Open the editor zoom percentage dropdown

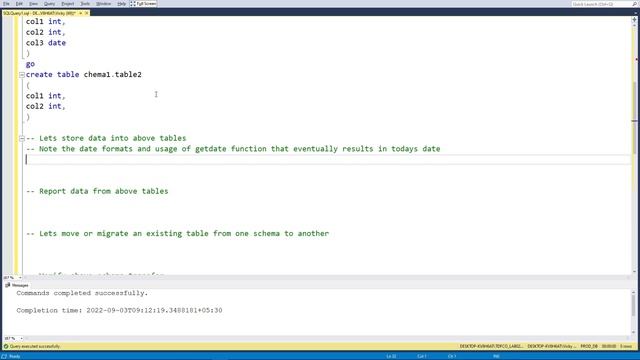(x=20, y=278)
